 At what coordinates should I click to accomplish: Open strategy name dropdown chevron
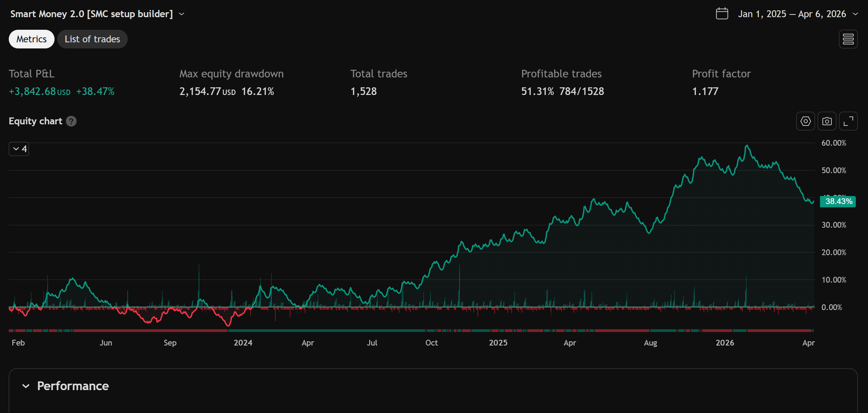[182, 14]
